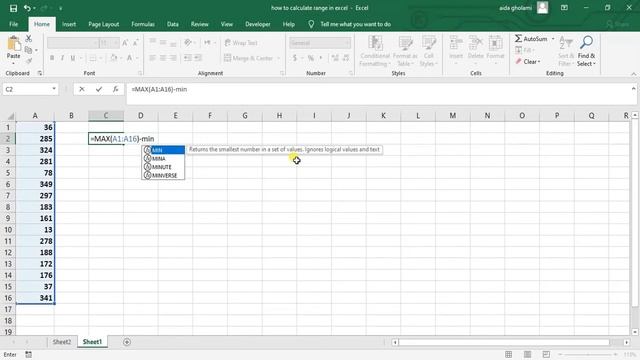Click cell A6 containing 349
The height and width of the screenshot is (360, 640).
pos(35,184)
